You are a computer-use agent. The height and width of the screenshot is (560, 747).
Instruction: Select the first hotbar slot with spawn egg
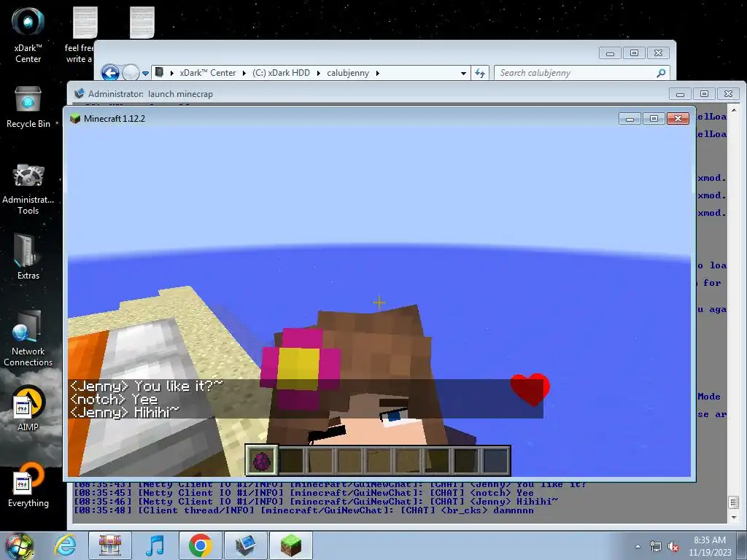coord(262,461)
